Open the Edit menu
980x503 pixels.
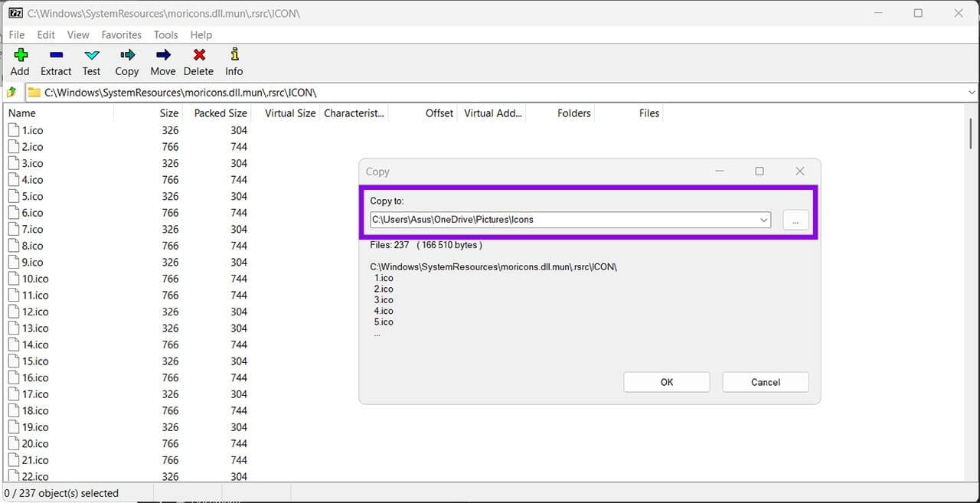(46, 34)
